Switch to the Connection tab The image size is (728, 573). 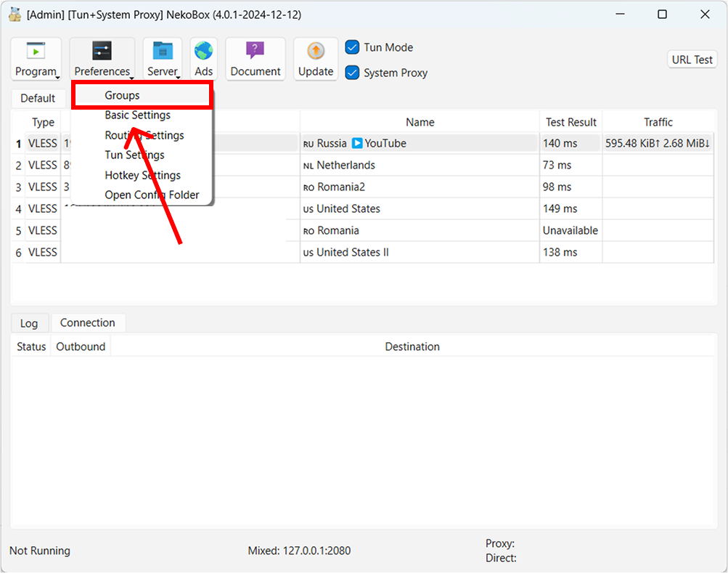[88, 322]
